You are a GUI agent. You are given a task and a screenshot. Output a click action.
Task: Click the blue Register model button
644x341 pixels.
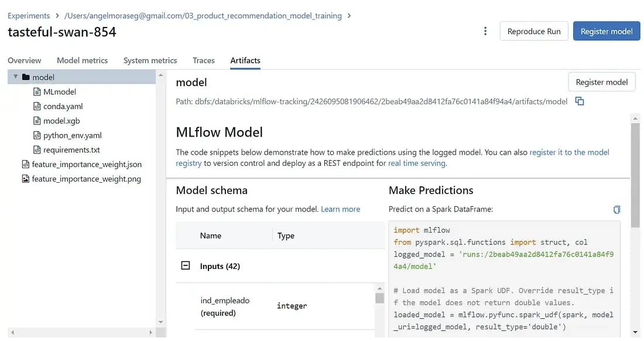[x=606, y=31]
